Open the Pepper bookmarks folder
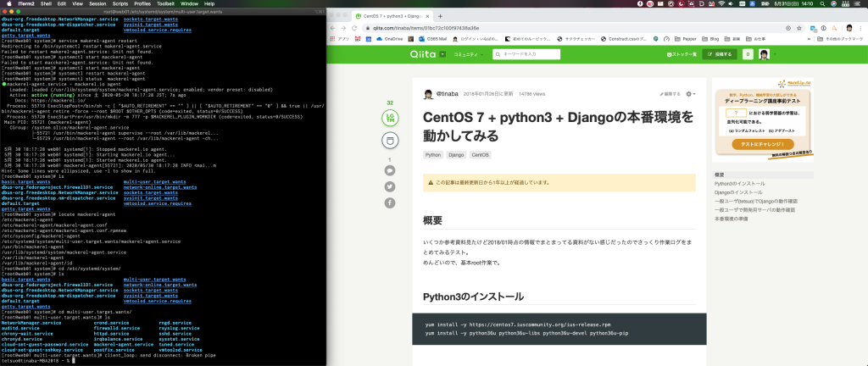 click(685, 39)
